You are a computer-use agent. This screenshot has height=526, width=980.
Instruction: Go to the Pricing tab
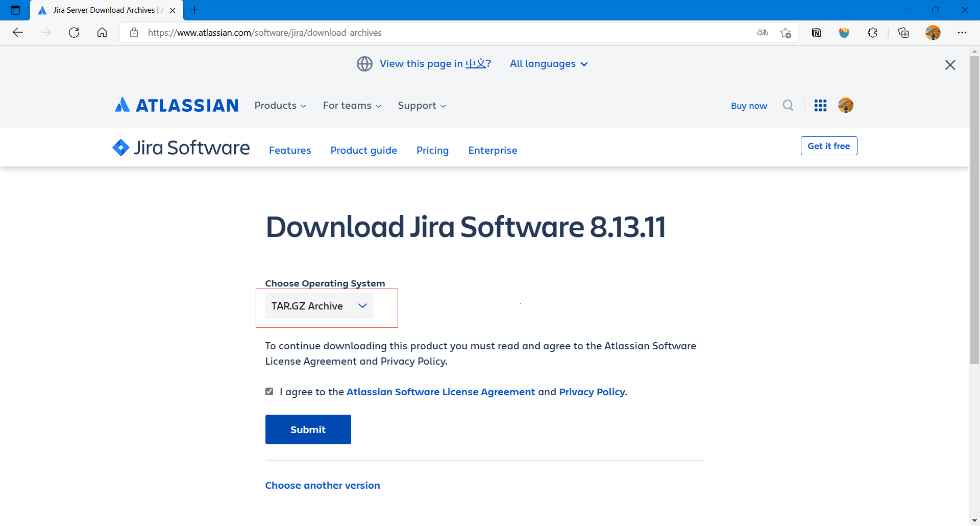(x=432, y=150)
